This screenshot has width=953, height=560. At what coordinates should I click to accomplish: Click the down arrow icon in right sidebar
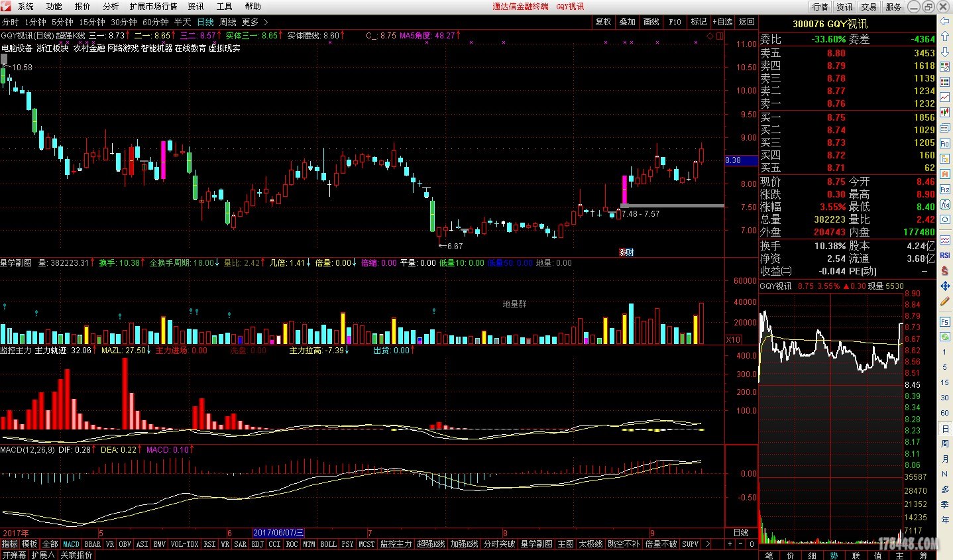(x=945, y=51)
